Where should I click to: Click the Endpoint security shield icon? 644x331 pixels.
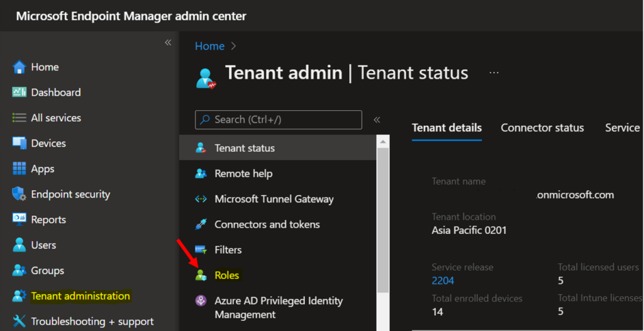click(19, 194)
